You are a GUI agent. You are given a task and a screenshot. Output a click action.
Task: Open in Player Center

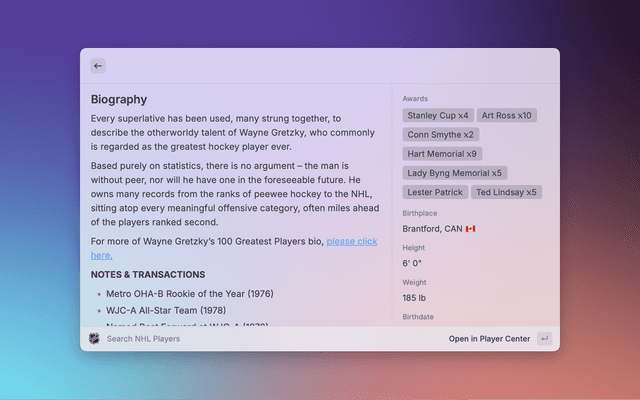click(x=489, y=339)
